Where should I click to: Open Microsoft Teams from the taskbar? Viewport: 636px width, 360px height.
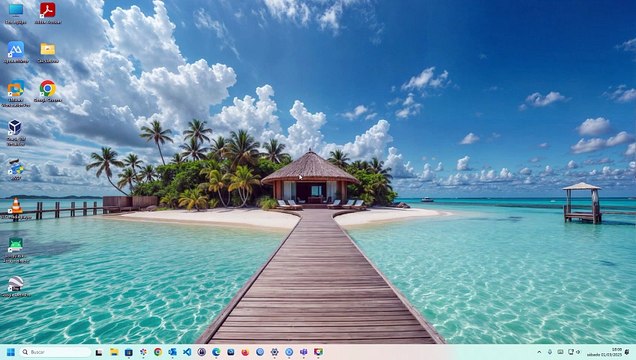(x=303, y=352)
